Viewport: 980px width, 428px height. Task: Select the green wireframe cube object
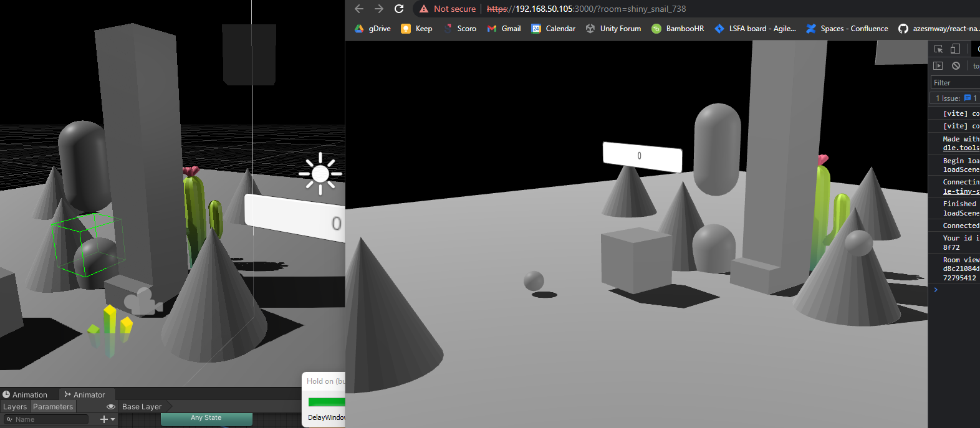87,244
